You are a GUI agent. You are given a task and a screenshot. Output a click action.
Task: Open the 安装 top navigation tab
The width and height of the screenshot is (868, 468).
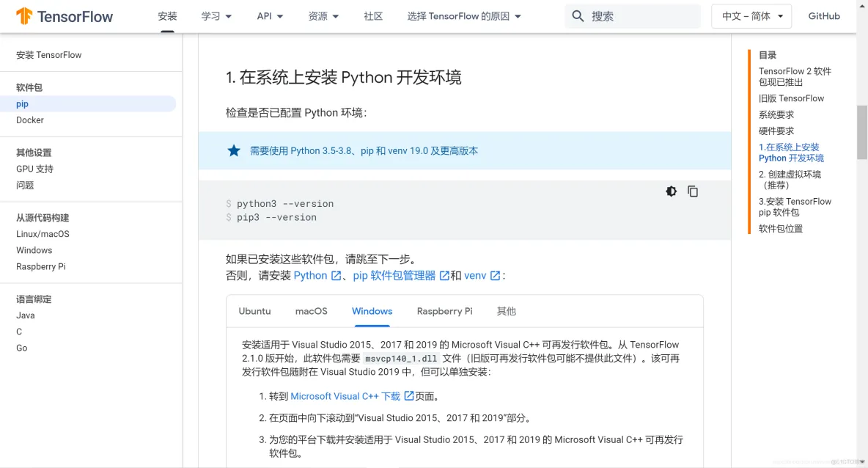(167, 16)
